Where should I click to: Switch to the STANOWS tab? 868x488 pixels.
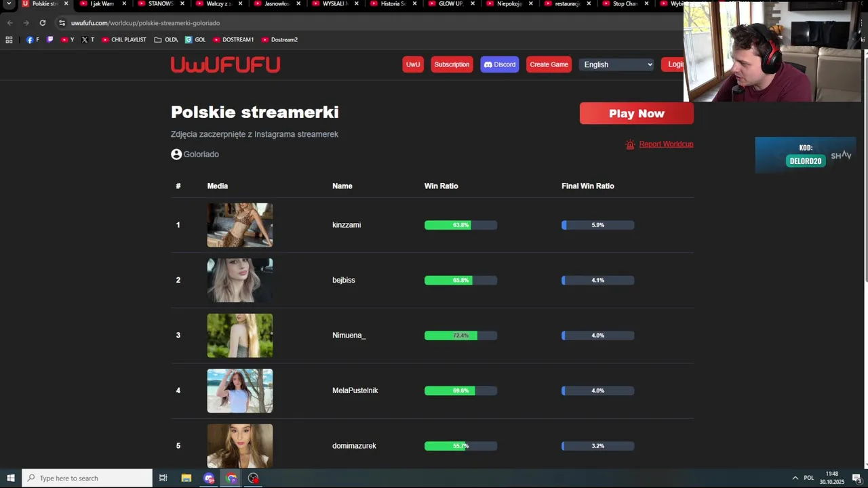[x=160, y=4]
